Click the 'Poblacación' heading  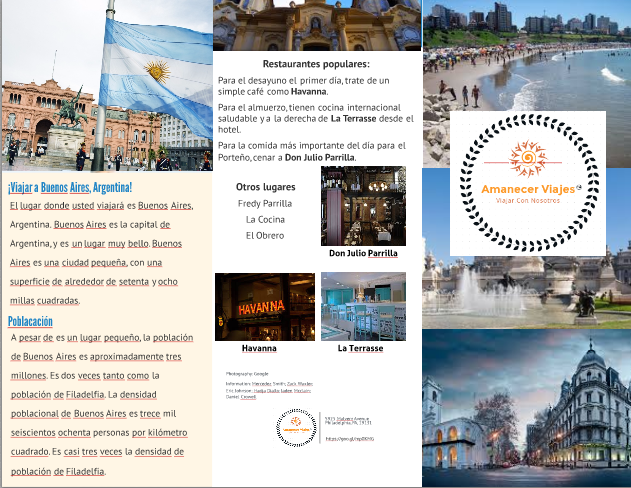[30, 321]
